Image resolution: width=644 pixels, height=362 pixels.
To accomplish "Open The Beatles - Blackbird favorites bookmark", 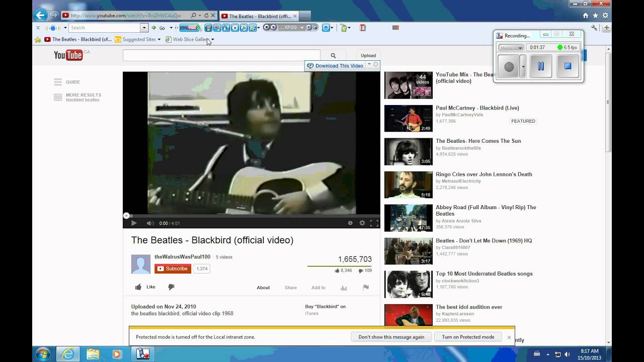I will pyautogui.click(x=78, y=39).
